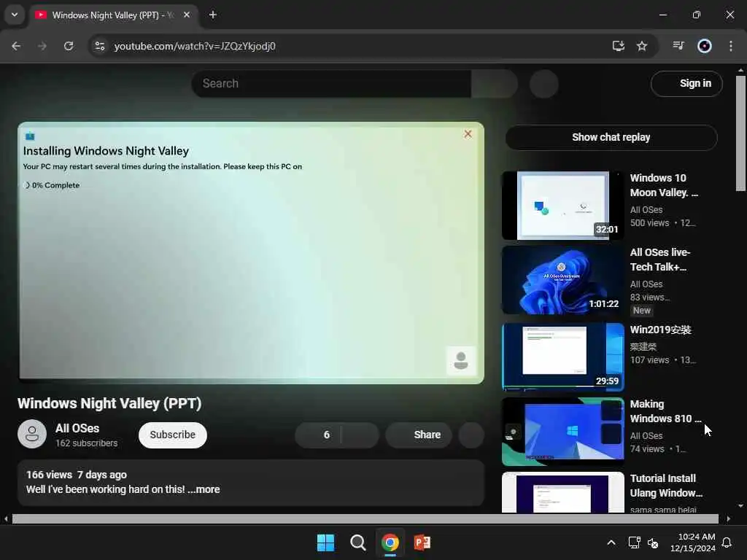The height and width of the screenshot is (560, 747).
Task: Click the 'New' badge under Tech Talk video
Action: click(x=642, y=311)
